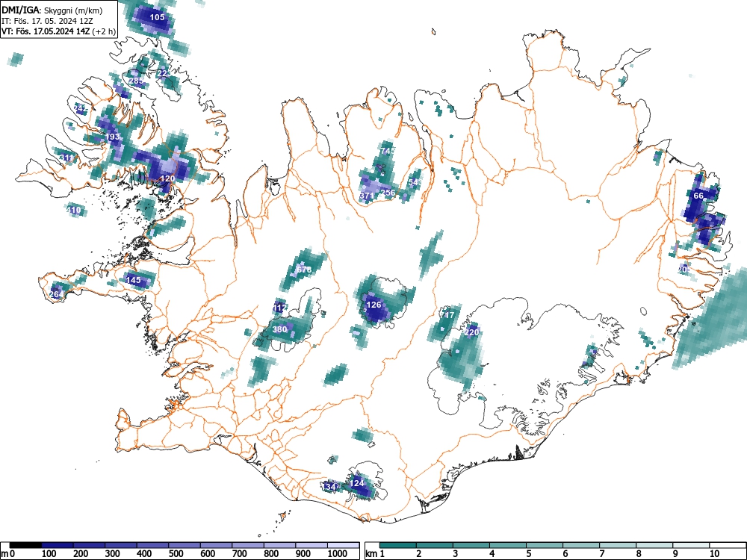Image resolution: width=747 pixels, height=560 pixels.
Task: Click the km 1 label in legend
Action: [x=375, y=554]
